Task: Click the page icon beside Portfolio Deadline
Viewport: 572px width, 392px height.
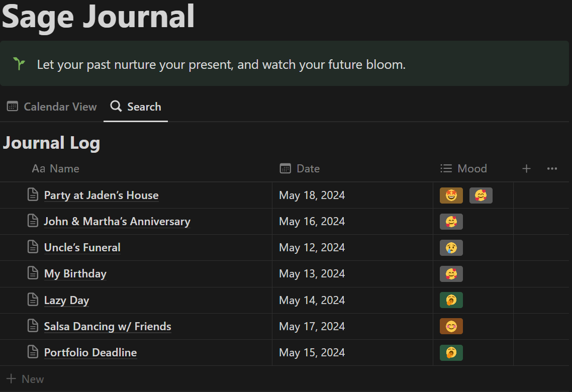Action: pos(33,352)
